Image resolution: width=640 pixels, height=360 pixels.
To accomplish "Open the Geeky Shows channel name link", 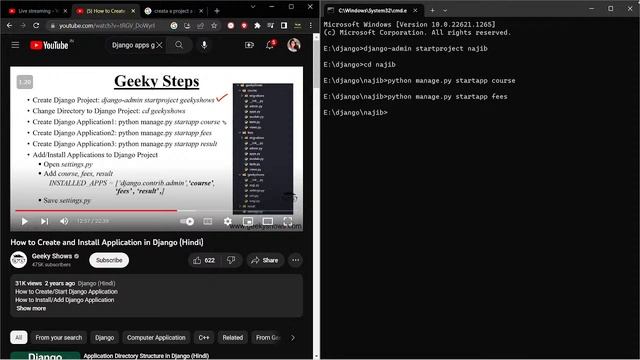I will (x=52, y=256).
